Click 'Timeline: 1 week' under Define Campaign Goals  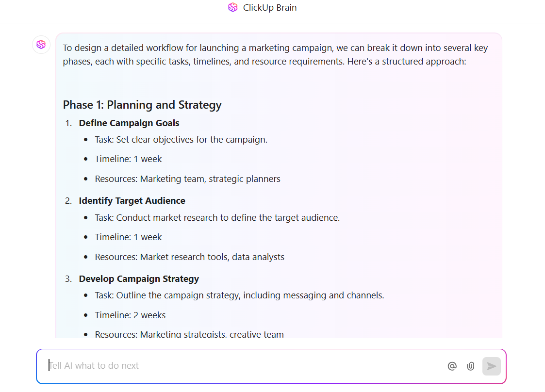(x=128, y=159)
